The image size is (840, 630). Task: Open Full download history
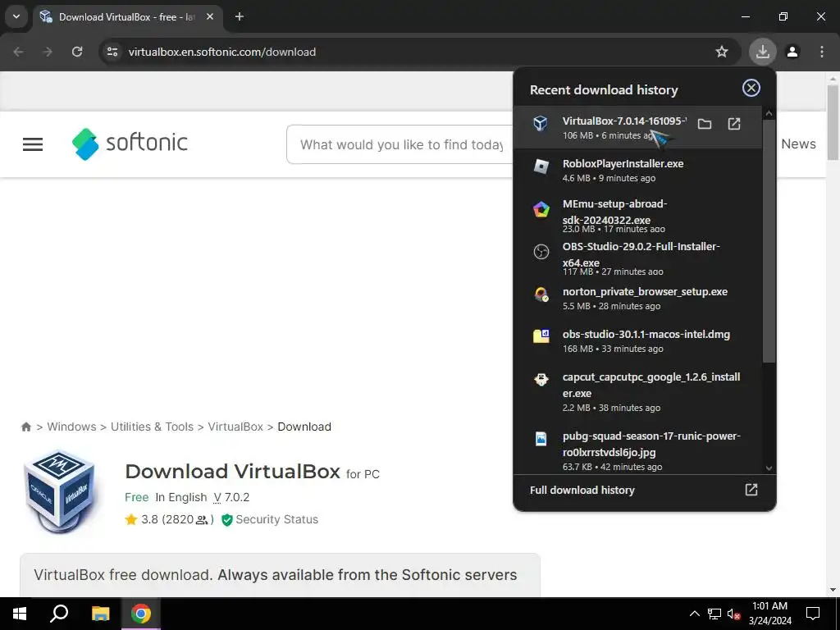[645, 491]
